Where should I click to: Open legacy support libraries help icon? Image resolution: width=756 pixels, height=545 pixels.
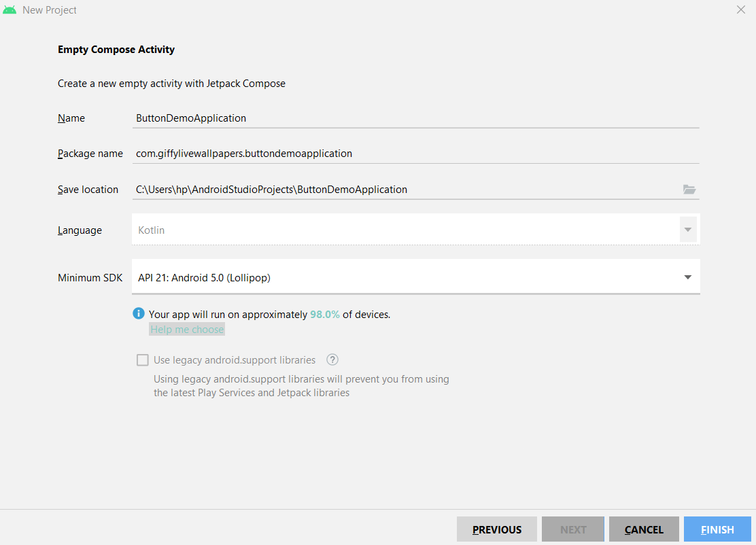click(332, 359)
